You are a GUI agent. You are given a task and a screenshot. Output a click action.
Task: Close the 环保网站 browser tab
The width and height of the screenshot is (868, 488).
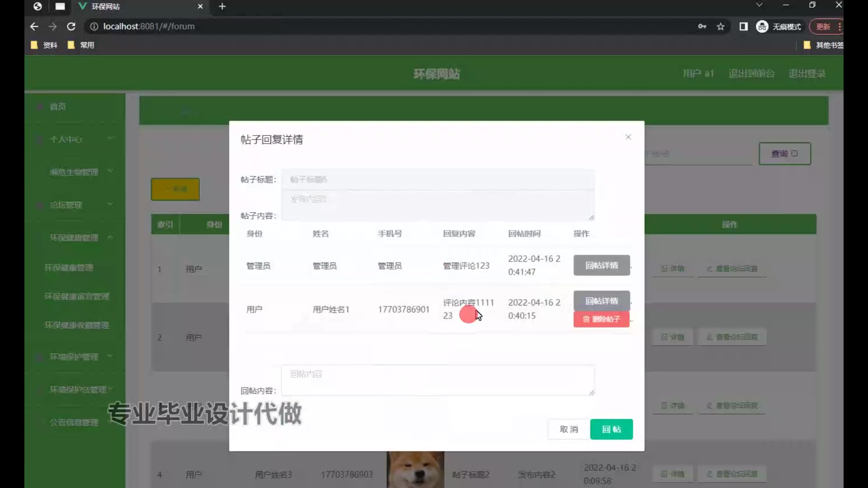tap(200, 6)
